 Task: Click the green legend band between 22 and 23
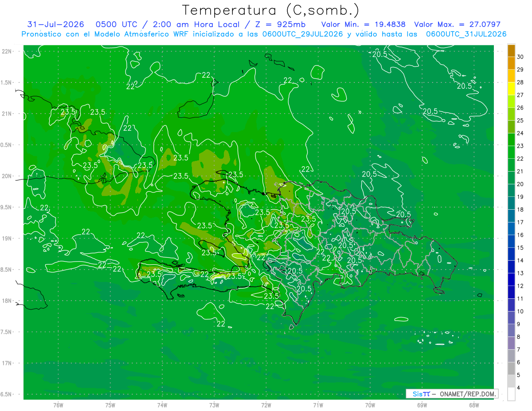[511, 152]
